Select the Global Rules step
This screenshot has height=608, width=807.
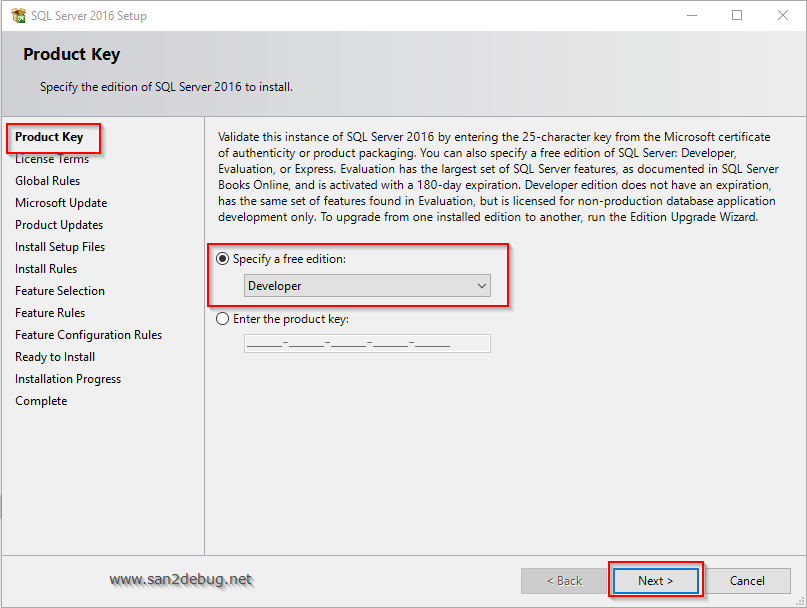point(47,181)
